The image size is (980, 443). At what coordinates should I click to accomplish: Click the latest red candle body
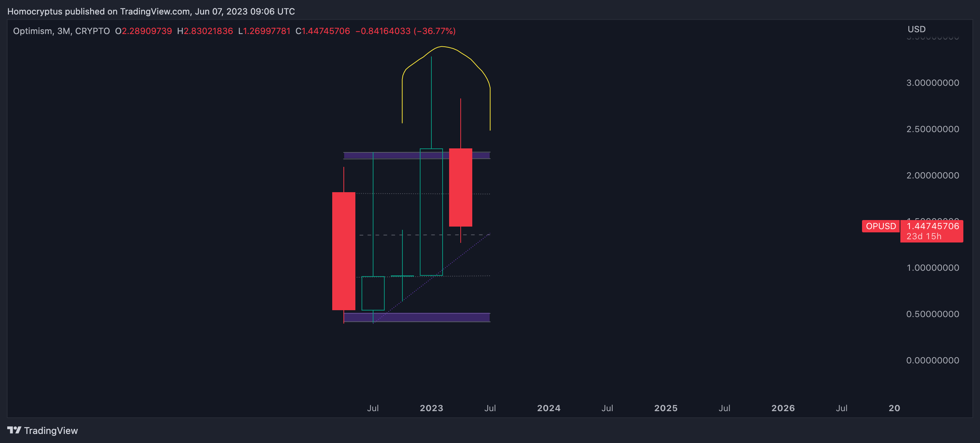(x=460, y=187)
